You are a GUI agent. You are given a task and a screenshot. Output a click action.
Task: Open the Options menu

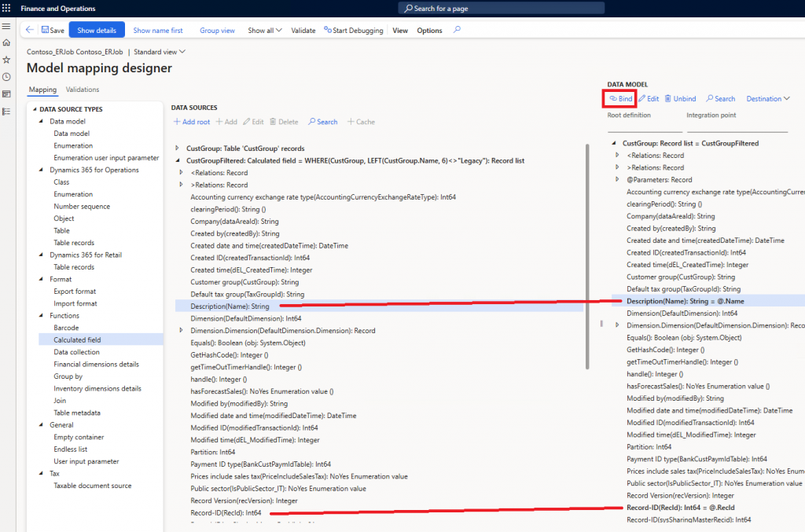(x=429, y=31)
